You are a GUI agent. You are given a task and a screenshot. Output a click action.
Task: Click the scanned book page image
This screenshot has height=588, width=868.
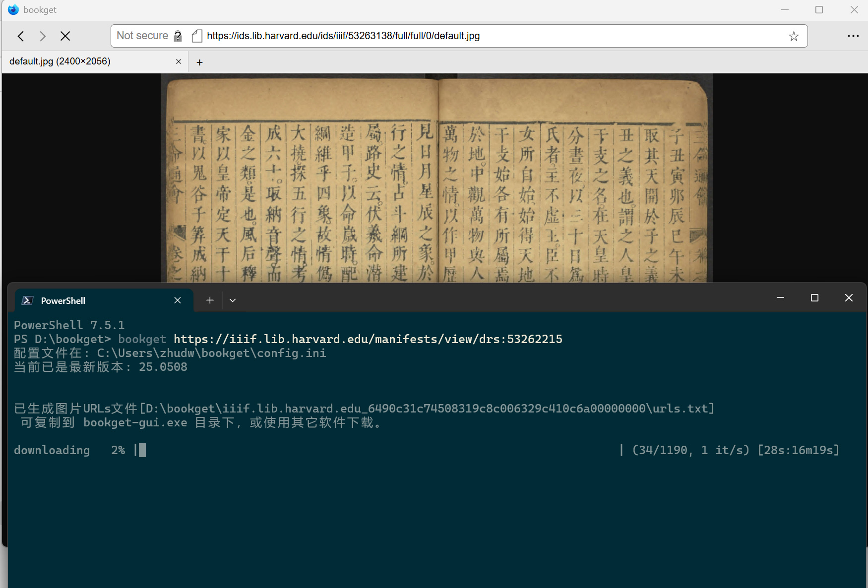click(436, 178)
